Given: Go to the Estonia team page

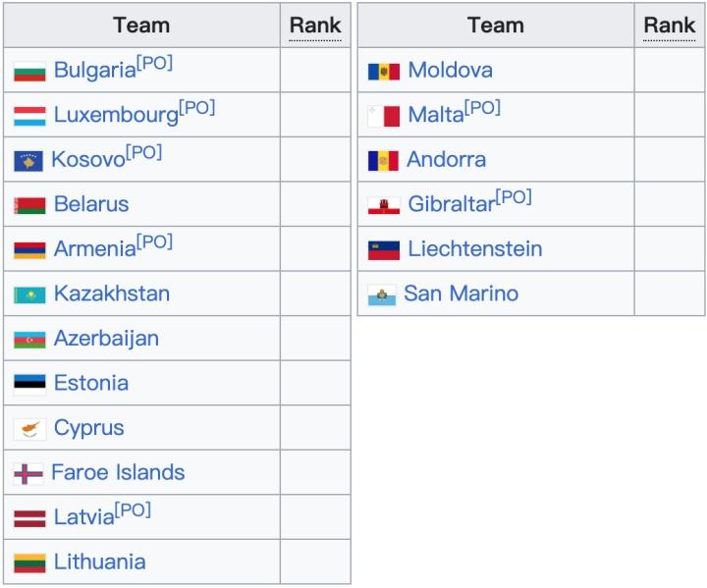Looking at the screenshot, I should (91, 383).
